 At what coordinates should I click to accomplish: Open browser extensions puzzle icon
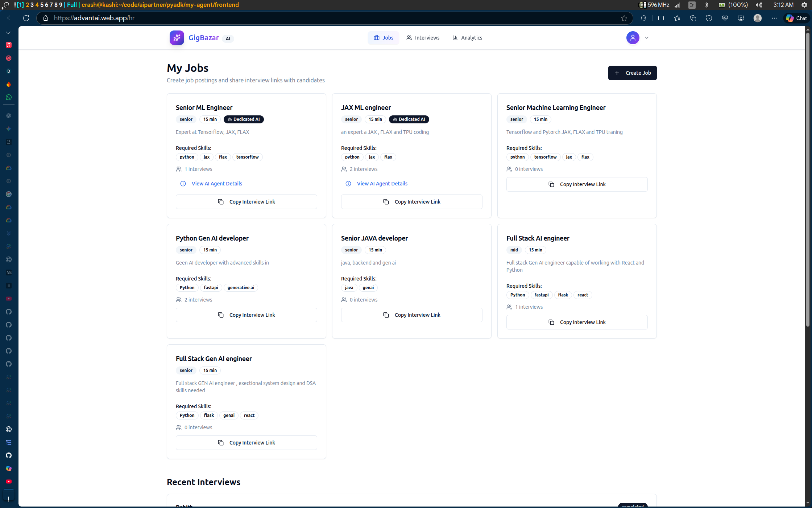643,18
